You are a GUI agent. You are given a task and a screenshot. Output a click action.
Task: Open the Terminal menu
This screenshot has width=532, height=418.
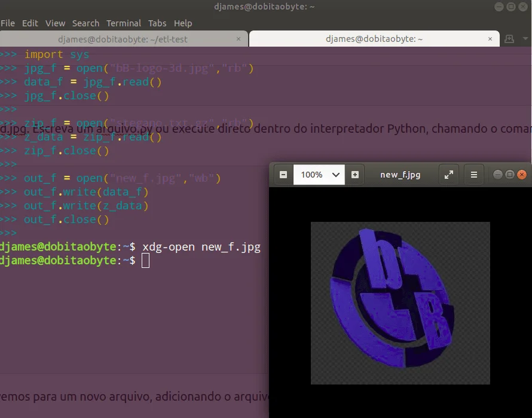pyautogui.click(x=124, y=23)
